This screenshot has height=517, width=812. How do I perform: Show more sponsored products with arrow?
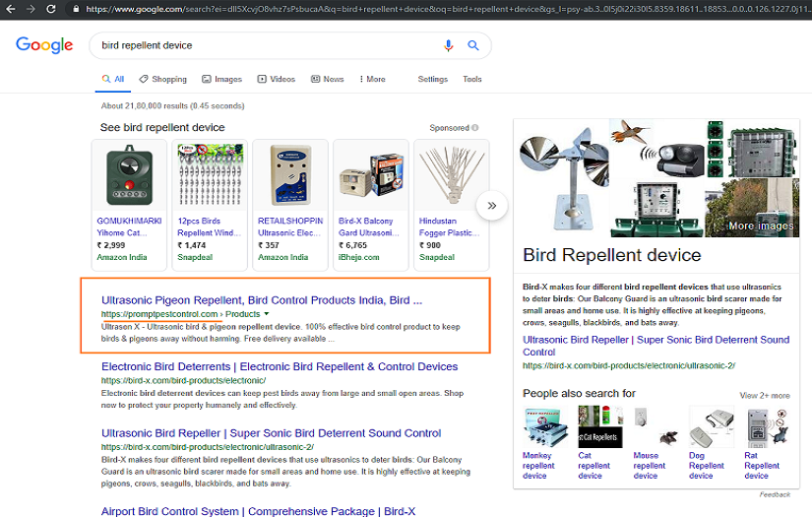[491, 206]
